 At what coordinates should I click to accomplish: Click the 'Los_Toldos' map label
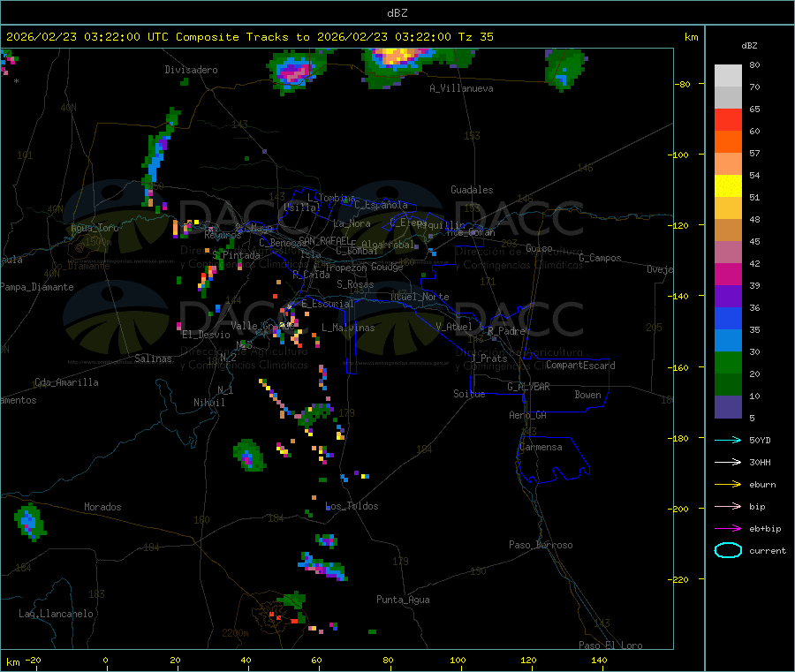click(352, 506)
